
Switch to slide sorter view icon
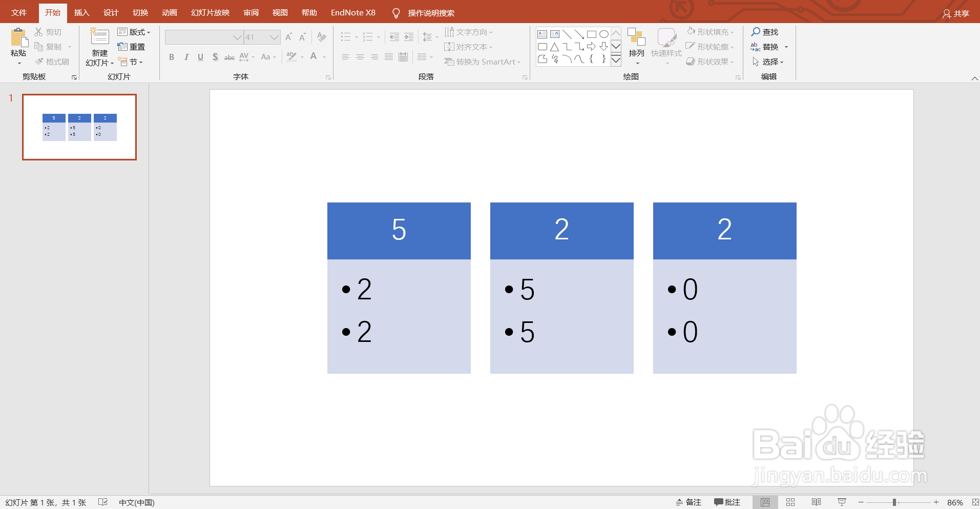[x=790, y=502]
